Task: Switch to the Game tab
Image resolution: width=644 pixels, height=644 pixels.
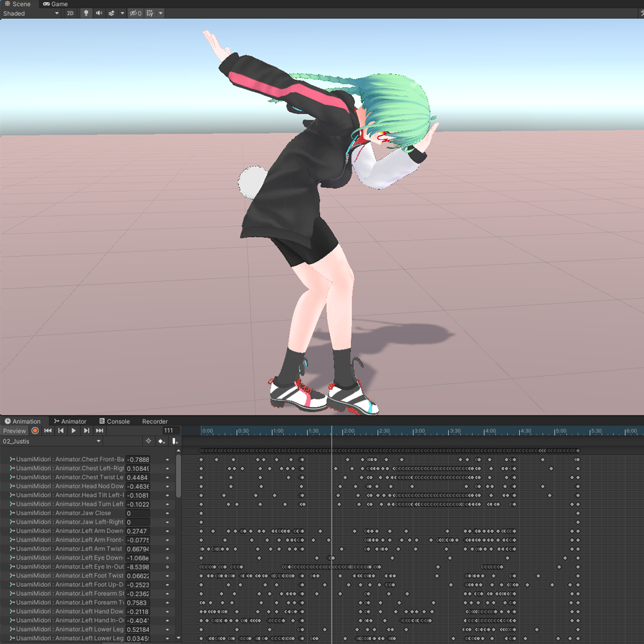Action: tap(56, 4)
